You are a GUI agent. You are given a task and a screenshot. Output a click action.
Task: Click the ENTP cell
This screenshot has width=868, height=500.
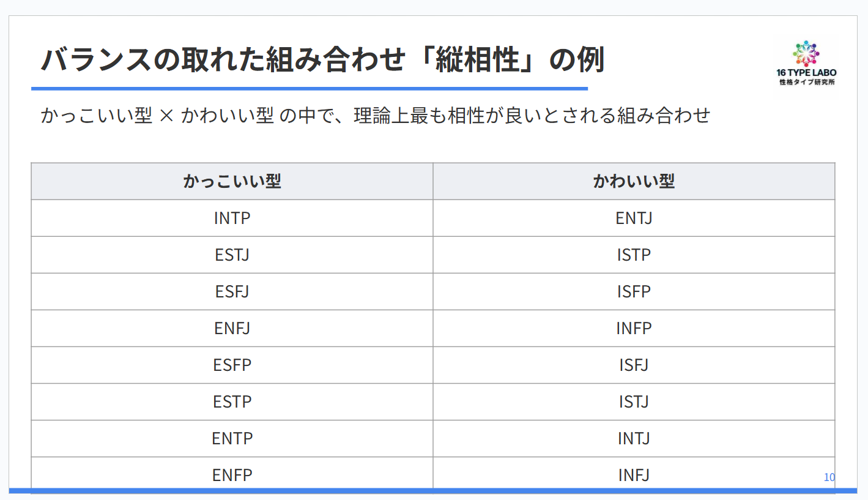tap(232, 438)
